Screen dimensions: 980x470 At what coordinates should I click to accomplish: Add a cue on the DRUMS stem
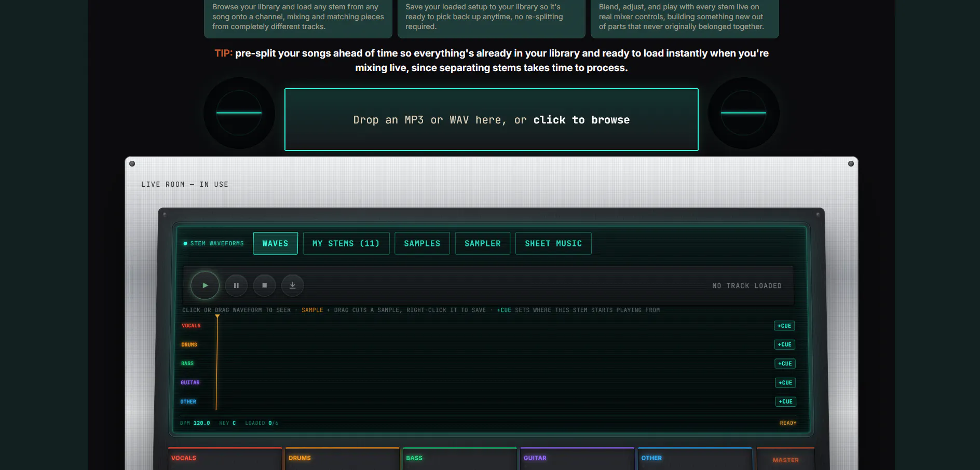[785, 344]
